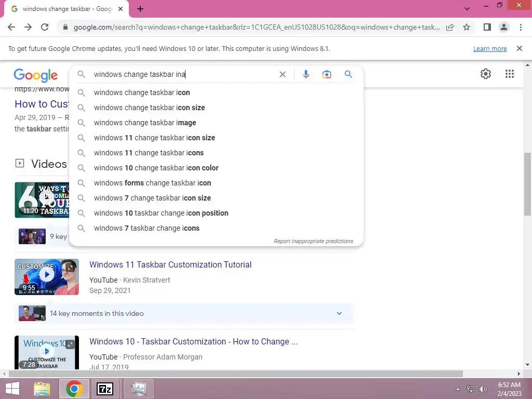Open the Google apps grid
The height and width of the screenshot is (399, 532).
(x=509, y=74)
